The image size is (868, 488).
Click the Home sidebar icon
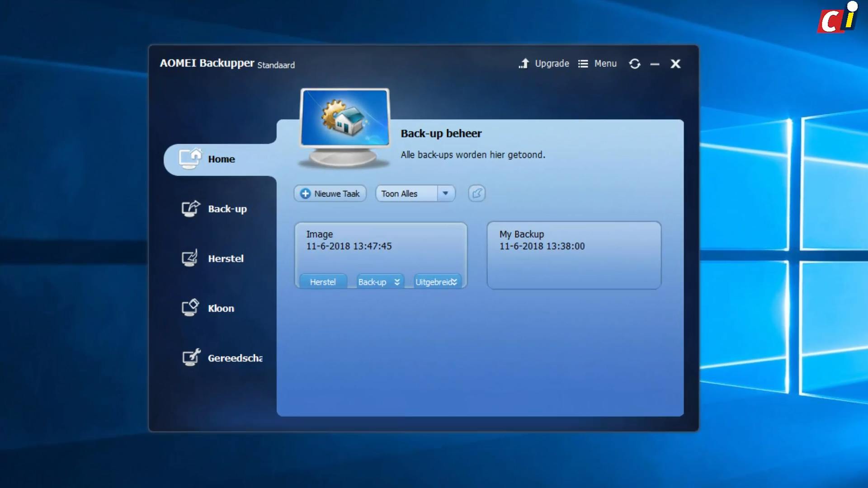pyautogui.click(x=190, y=159)
